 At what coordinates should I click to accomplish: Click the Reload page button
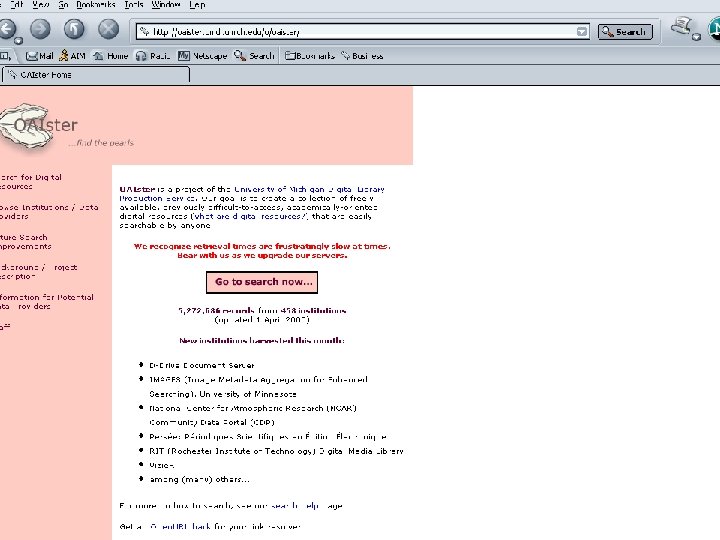click(74, 29)
